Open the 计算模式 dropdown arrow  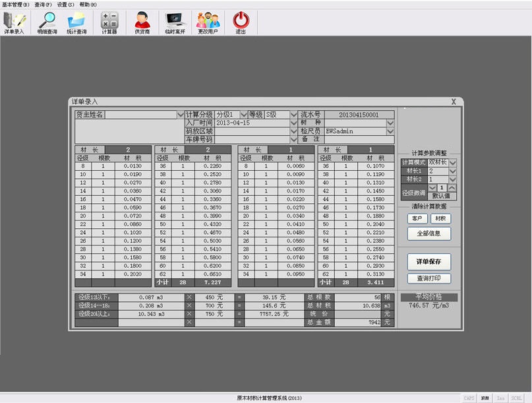coord(452,162)
